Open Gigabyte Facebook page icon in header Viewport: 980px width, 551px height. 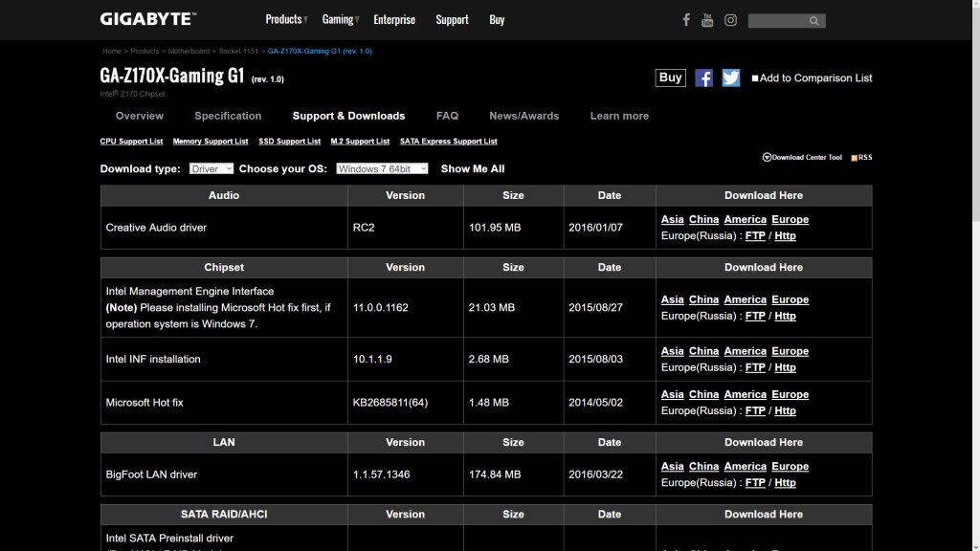(x=685, y=20)
